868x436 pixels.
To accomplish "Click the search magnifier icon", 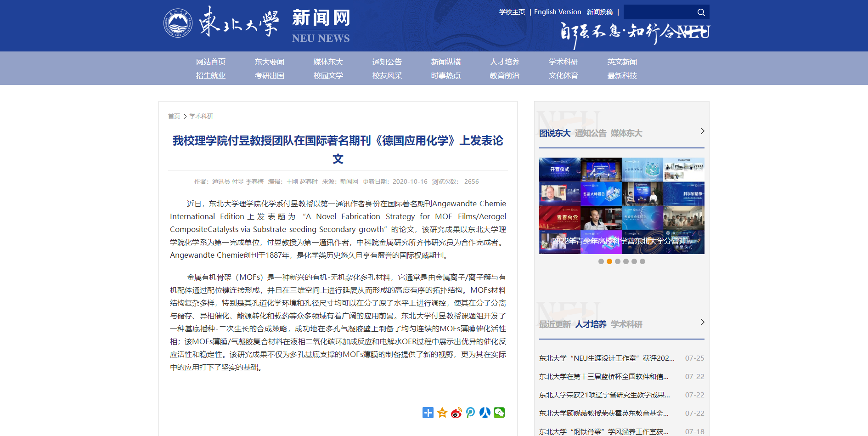I will click(701, 12).
